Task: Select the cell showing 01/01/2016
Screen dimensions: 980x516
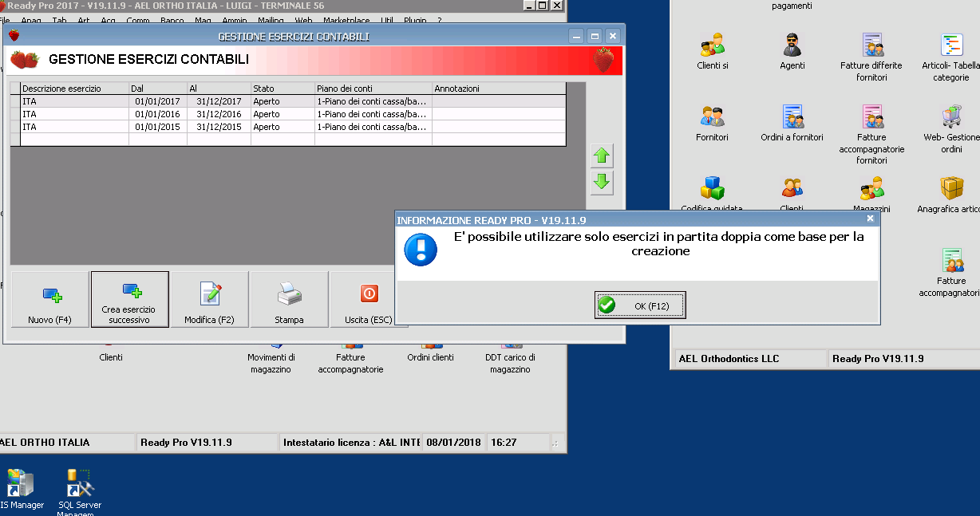Action: pos(158,114)
